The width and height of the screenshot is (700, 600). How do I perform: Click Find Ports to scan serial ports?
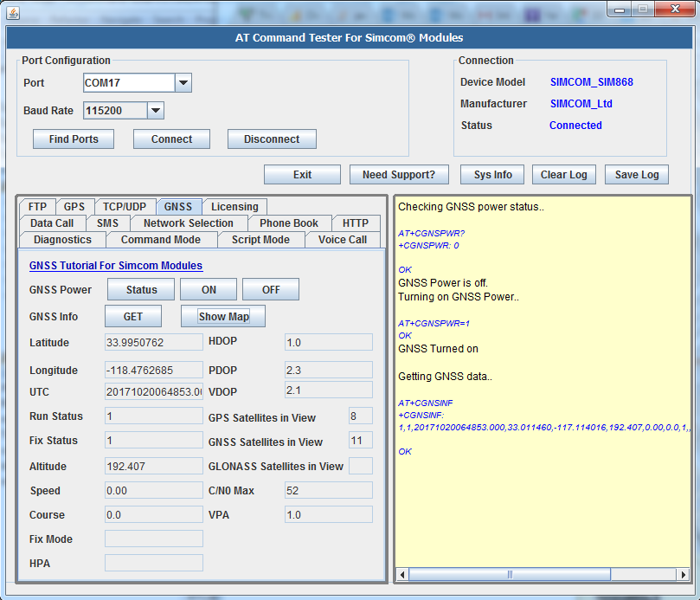pos(73,139)
